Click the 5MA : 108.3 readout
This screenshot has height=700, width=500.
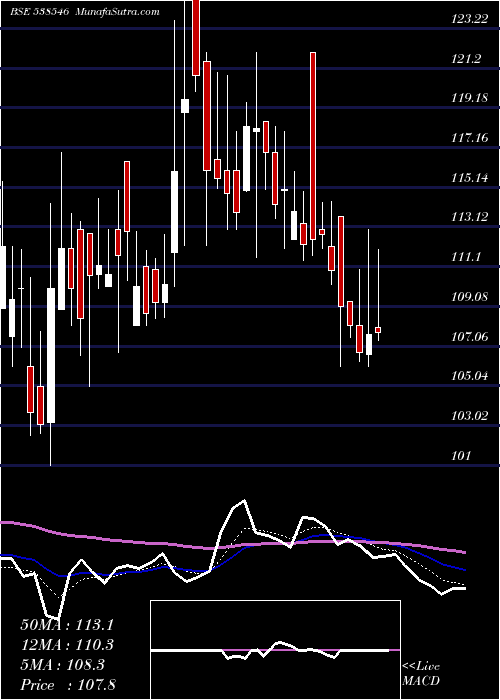[62, 665]
